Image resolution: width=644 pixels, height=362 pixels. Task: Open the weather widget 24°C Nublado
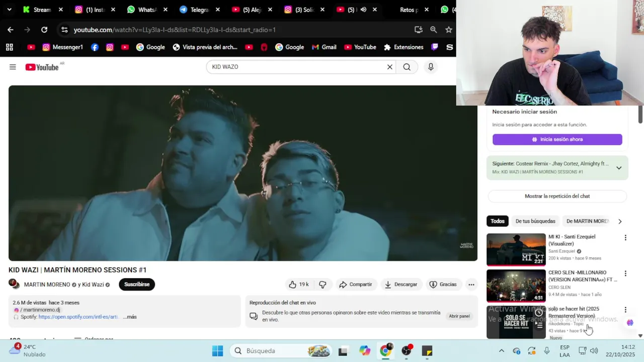28,350
